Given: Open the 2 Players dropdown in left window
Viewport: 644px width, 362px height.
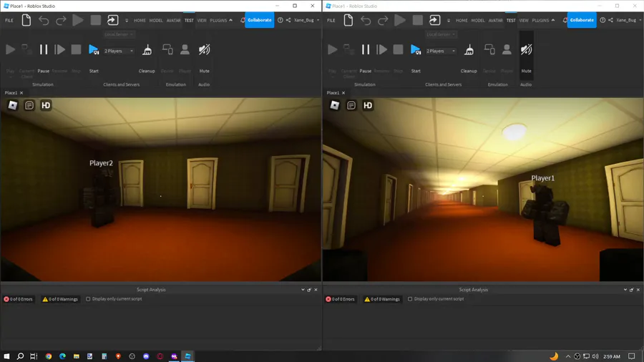Looking at the screenshot, I should point(119,51).
